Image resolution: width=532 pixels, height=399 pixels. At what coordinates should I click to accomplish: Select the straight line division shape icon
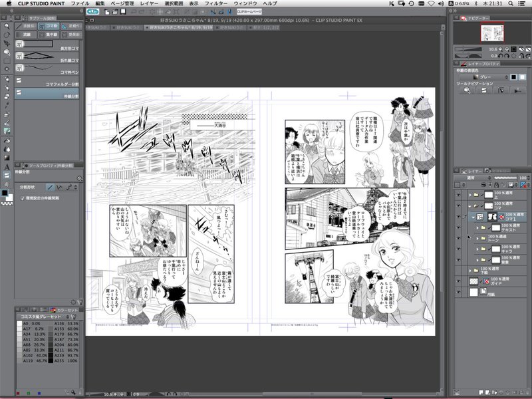(51, 187)
